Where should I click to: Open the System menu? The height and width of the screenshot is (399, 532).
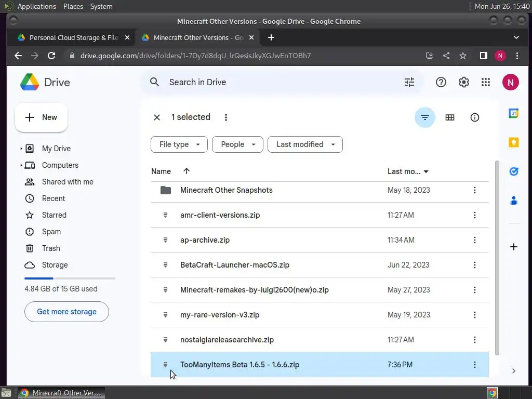(x=101, y=6)
